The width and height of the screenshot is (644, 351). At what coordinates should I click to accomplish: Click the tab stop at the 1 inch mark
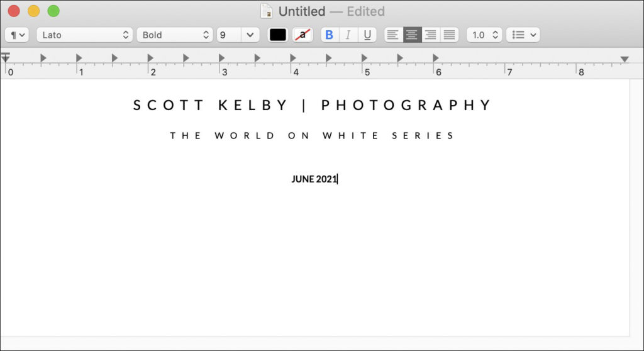(79, 58)
